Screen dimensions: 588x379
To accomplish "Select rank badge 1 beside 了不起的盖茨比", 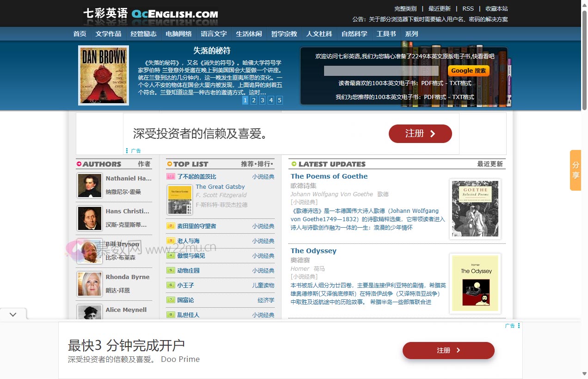I will click(x=170, y=176).
